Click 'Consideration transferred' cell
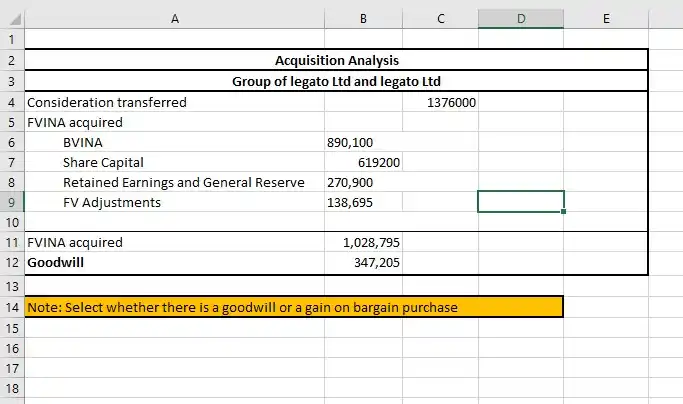Viewport: 683px width, 404px height. (x=175, y=102)
